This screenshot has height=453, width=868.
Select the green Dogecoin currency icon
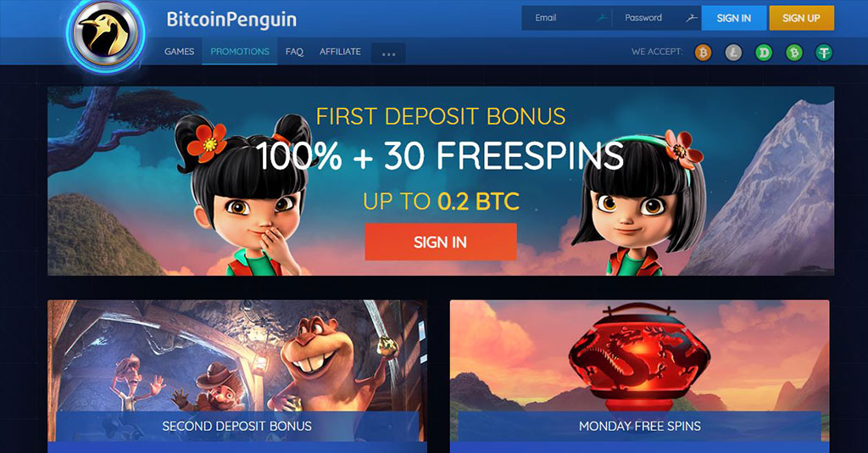764,53
